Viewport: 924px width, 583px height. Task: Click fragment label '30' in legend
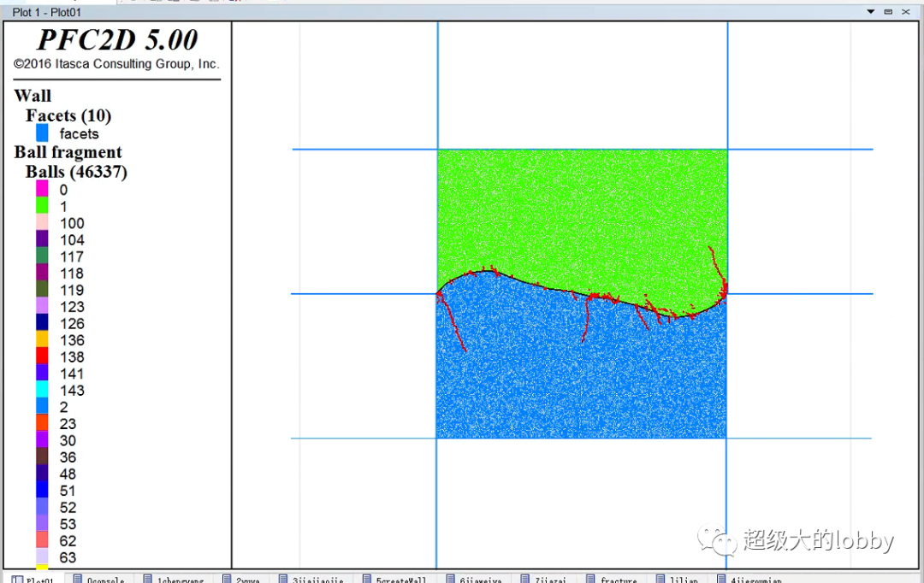click(x=68, y=441)
